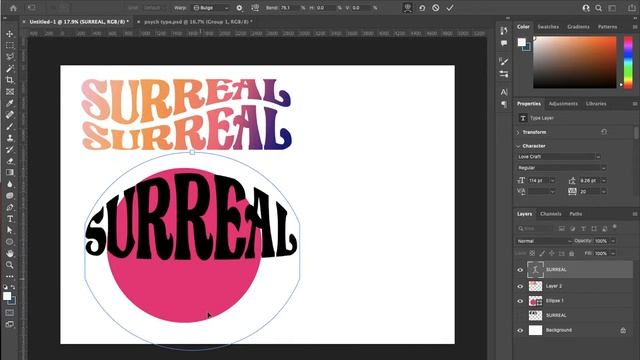
Task: Select the Ellipse shape tool
Action: tap(10, 242)
